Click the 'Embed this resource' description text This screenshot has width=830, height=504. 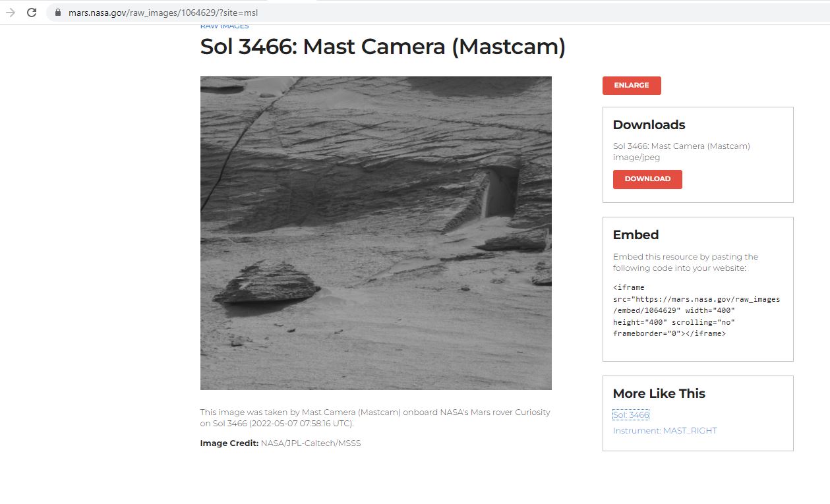(686, 262)
